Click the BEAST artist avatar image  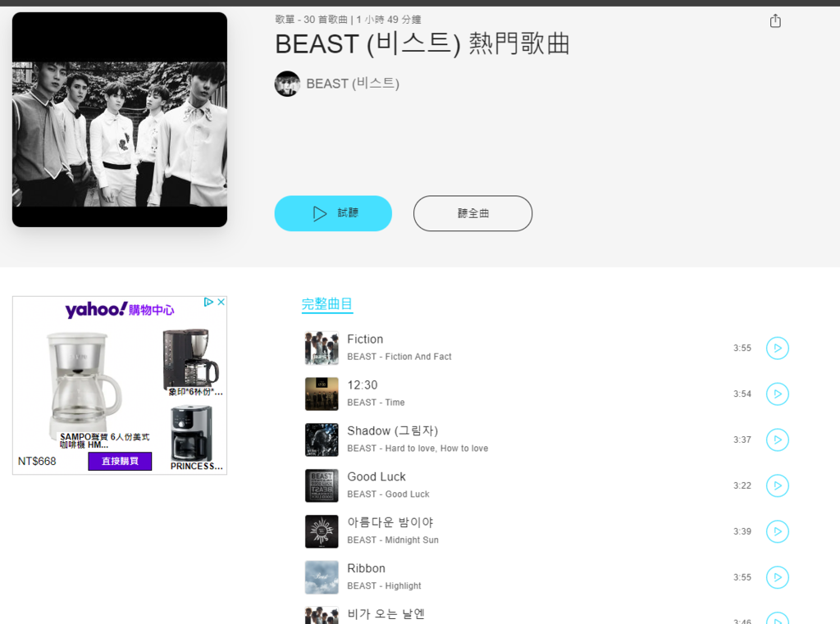tap(287, 84)
